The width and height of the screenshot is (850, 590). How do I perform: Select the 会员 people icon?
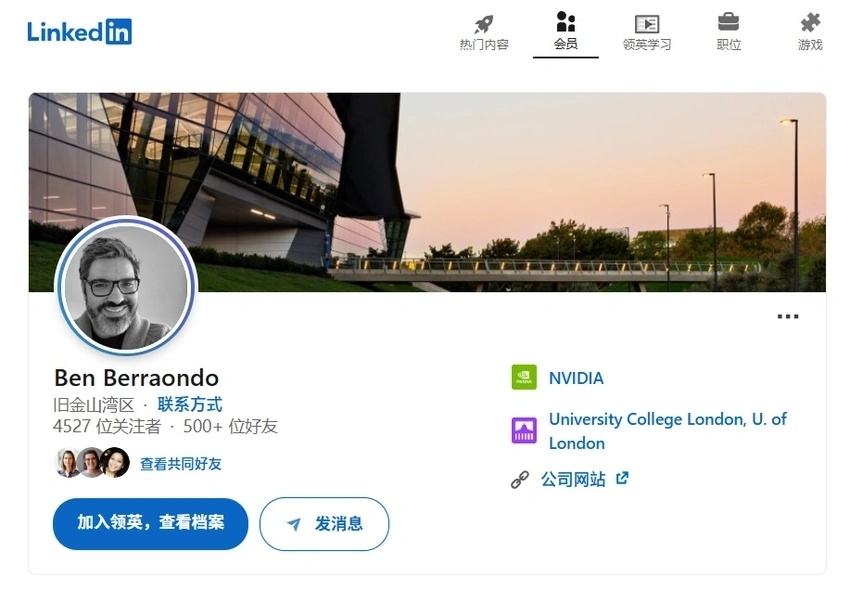pyautogui.click(x=565, y=22)
